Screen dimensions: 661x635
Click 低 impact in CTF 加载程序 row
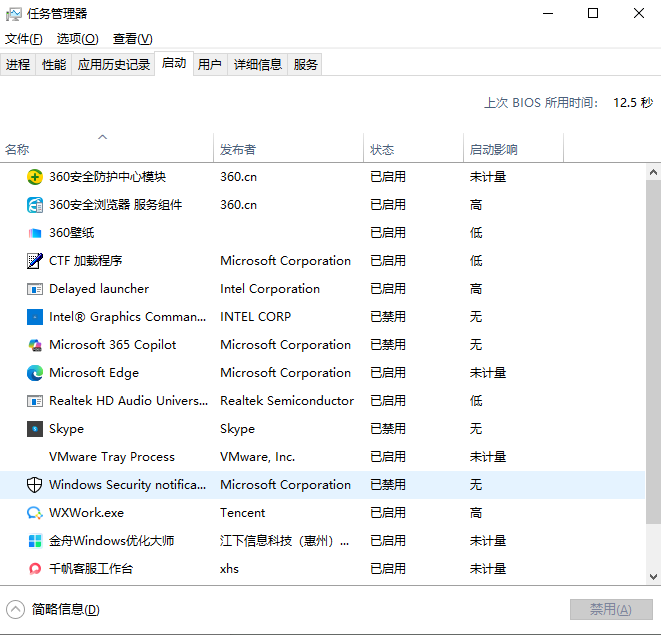click(476, 261)
